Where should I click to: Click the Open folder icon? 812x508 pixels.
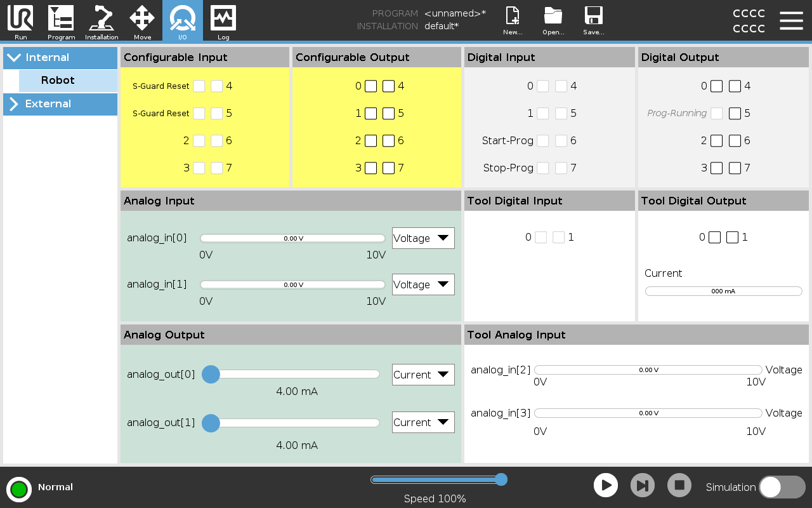pos(553,21)
